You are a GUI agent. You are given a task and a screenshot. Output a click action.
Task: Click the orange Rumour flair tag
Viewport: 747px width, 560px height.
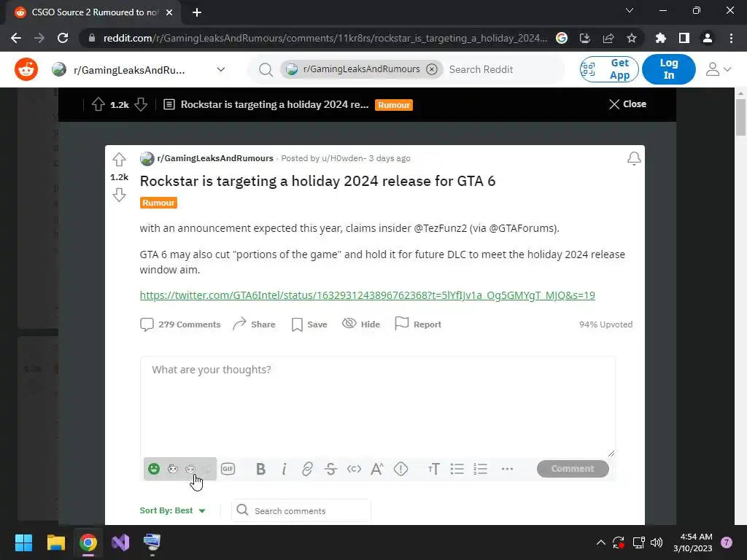(x=158, y=203)
